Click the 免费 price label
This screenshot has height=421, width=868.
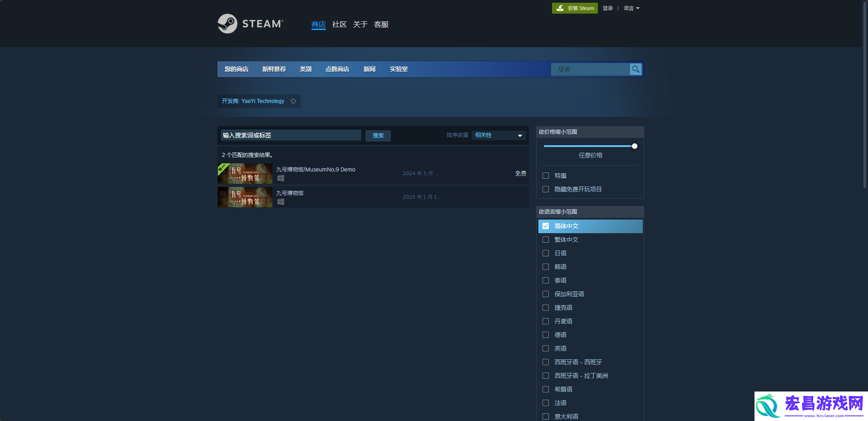tap(521, 173)
